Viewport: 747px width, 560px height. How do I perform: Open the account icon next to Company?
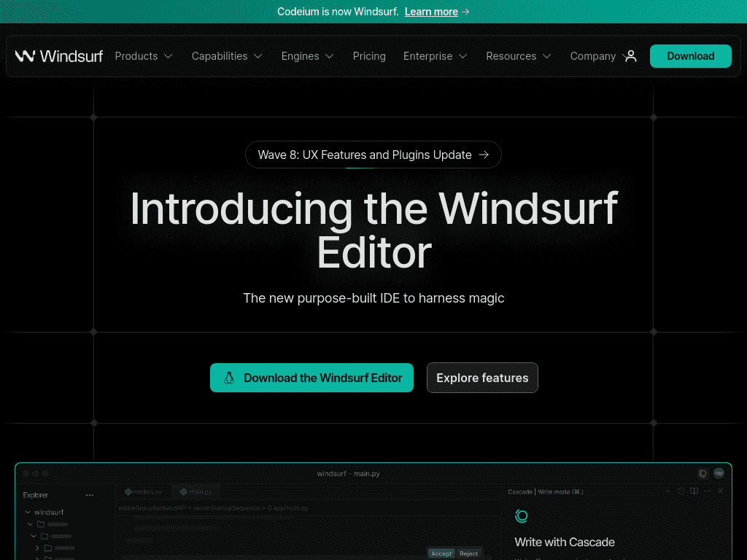(x=631, y=56)
